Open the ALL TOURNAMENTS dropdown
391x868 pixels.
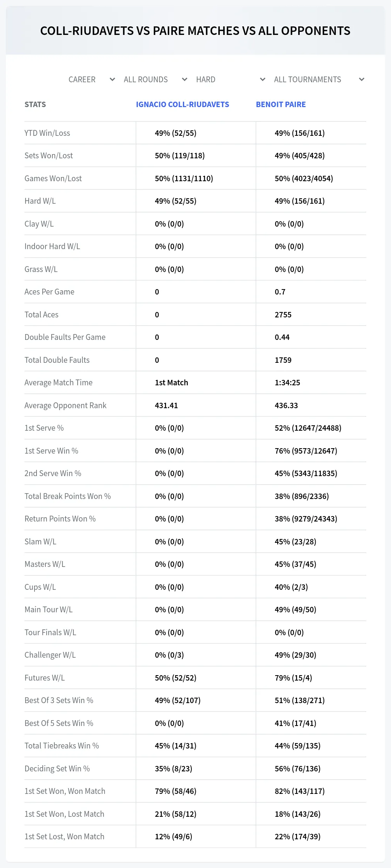[x=319, y=80]
